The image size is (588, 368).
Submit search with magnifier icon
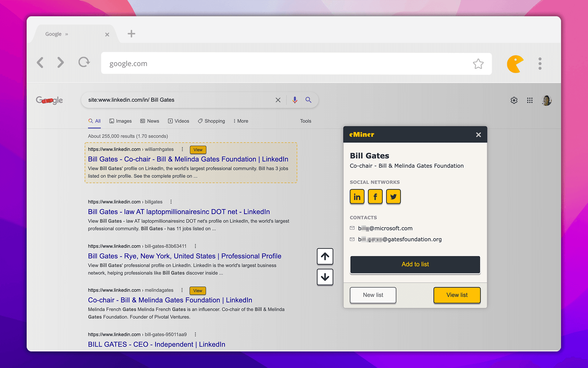pos(308,100)
